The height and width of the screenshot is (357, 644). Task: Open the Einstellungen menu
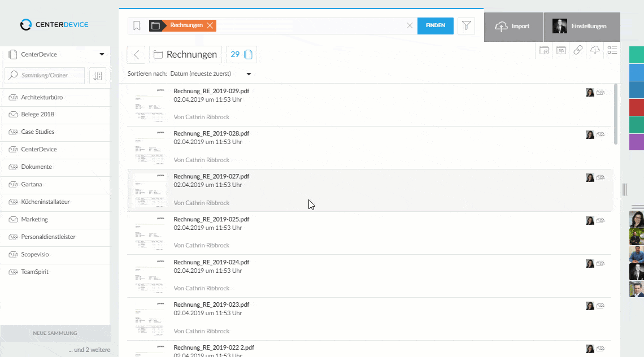[581, 27]
